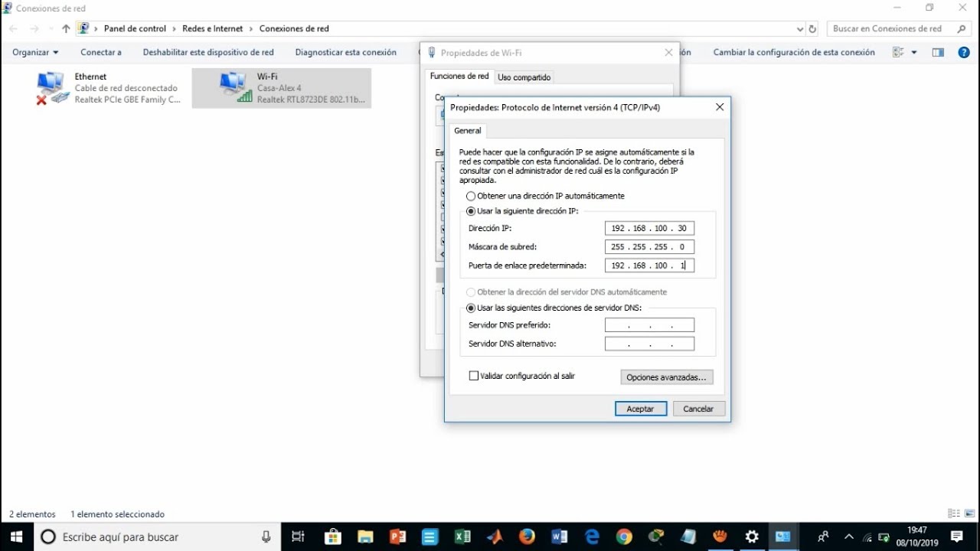This screenshot has width=980, height=551.
Task: Open the help question mark icon
Action: [964, 52]
